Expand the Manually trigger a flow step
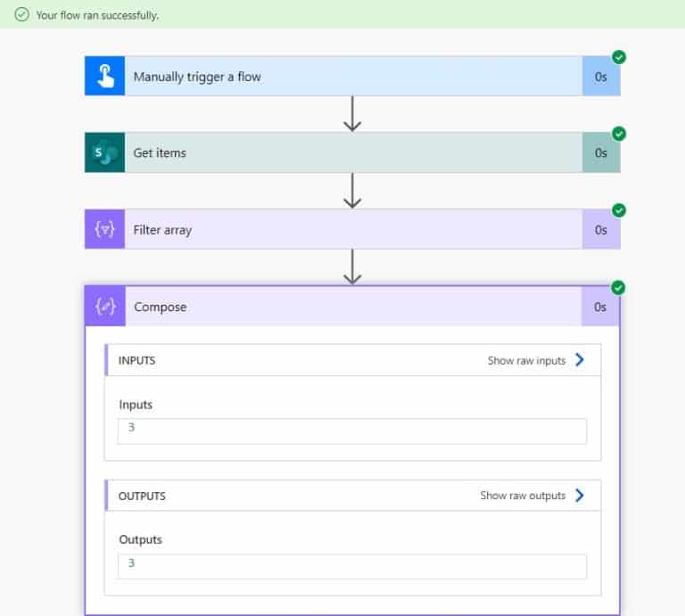 pos(352,76)
